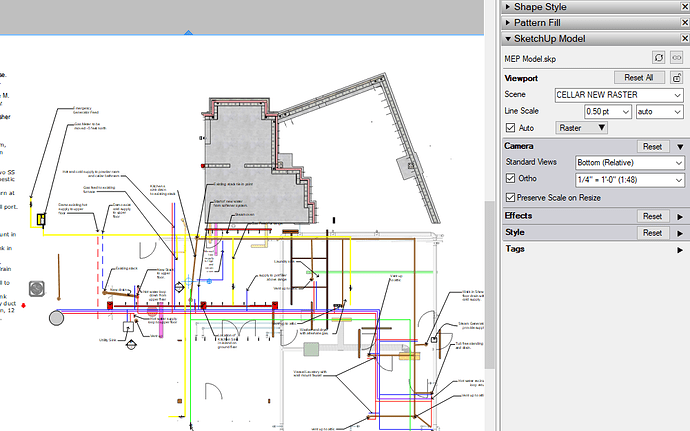Expand the Shape Style panel
This screenshot has width=690, height=431.
pyautogui.click(x=507, y=7)
